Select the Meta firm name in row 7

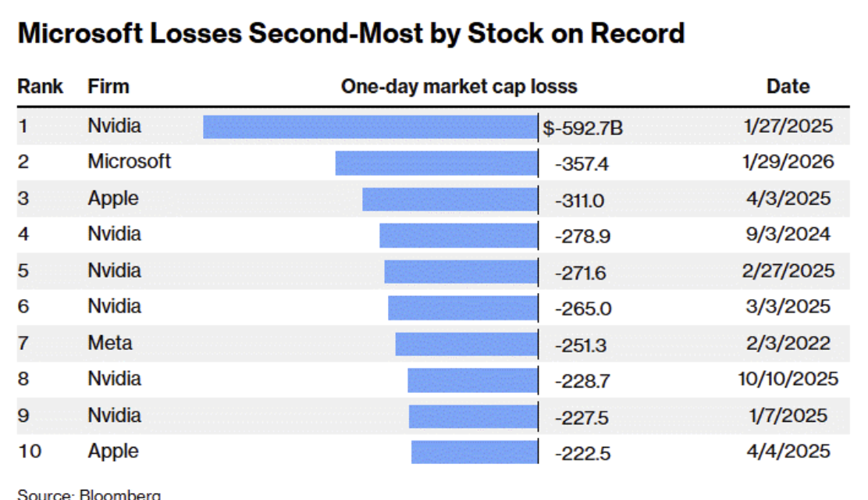(110, 343)
